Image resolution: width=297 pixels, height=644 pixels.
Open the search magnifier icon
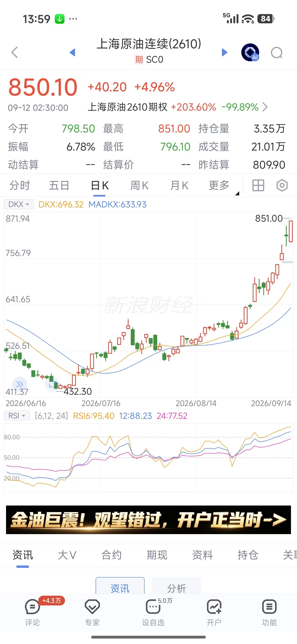point(277,53)
